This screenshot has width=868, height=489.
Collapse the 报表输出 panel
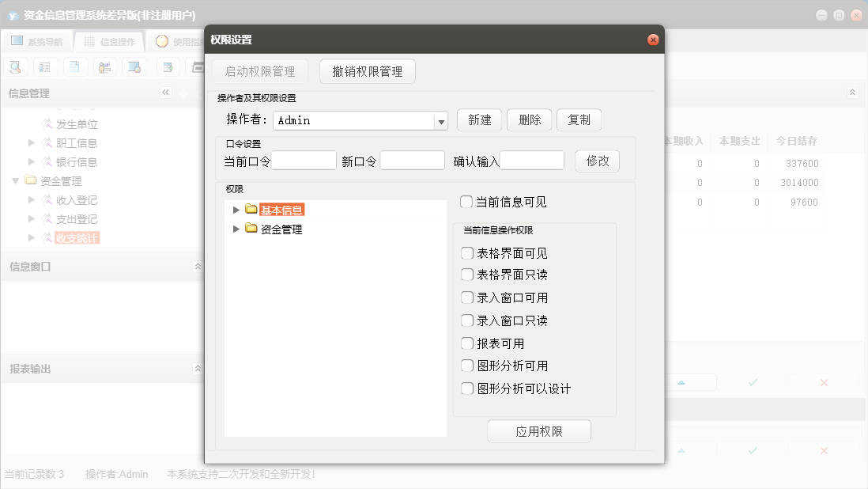(x=198, y=368)
